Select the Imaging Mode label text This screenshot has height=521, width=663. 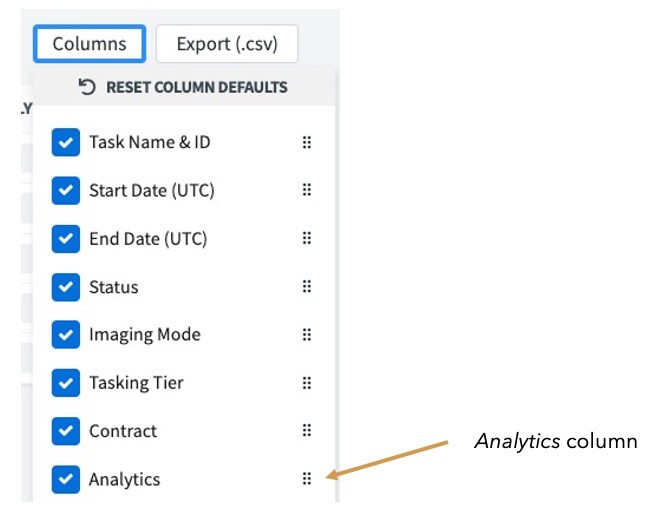[144, 335]
